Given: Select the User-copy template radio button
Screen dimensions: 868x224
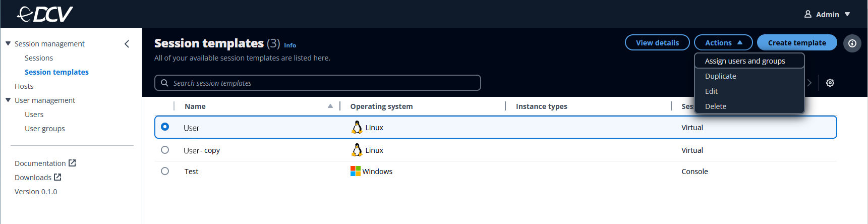Looking at the screenshot, I should click(165, 150).
